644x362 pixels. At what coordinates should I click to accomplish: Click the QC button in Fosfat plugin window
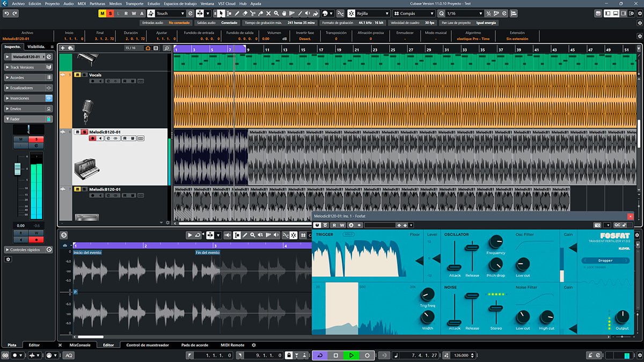coord(617,225)
